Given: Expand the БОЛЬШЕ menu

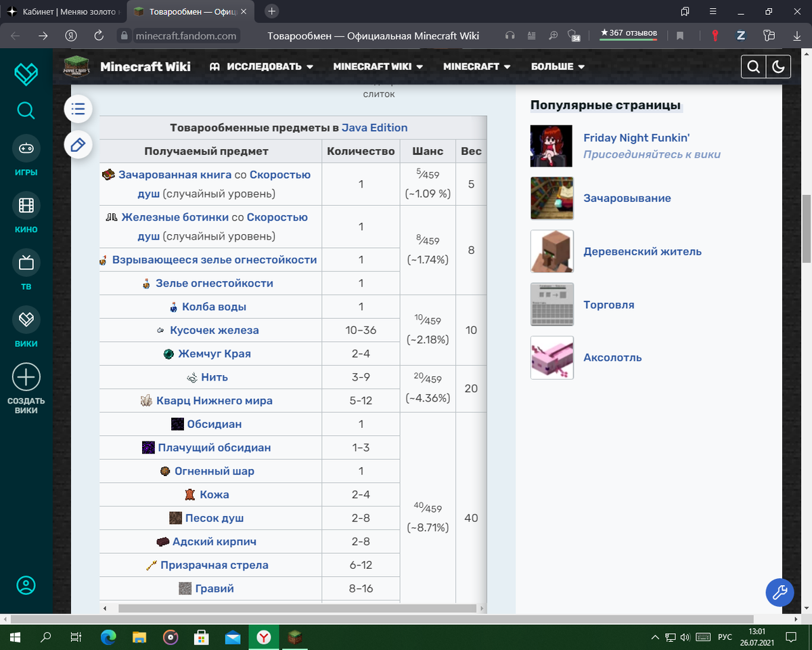Looking at the screenshot, I should [x=558, y=66].
